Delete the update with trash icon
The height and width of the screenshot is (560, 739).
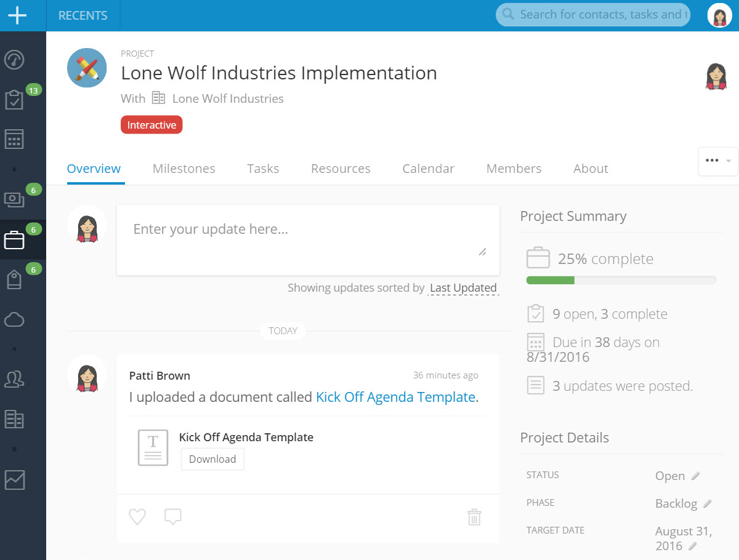pyautogui.click(x=474, y=517)
